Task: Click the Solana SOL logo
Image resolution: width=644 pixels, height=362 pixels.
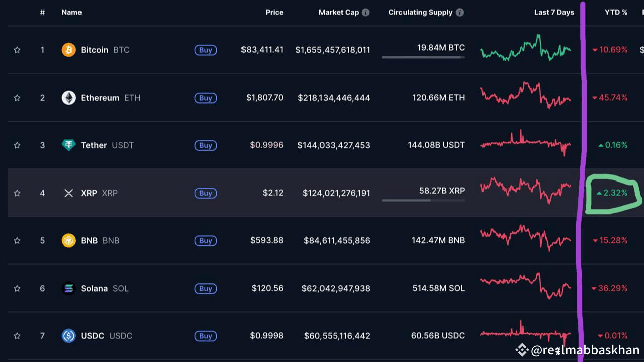Action: pos(68,288)
